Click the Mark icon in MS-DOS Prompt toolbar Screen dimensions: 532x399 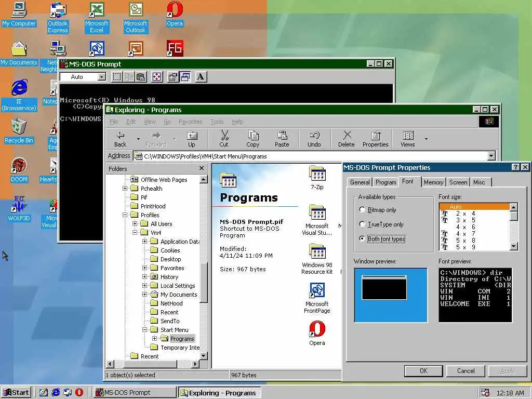tap(117, 77)
